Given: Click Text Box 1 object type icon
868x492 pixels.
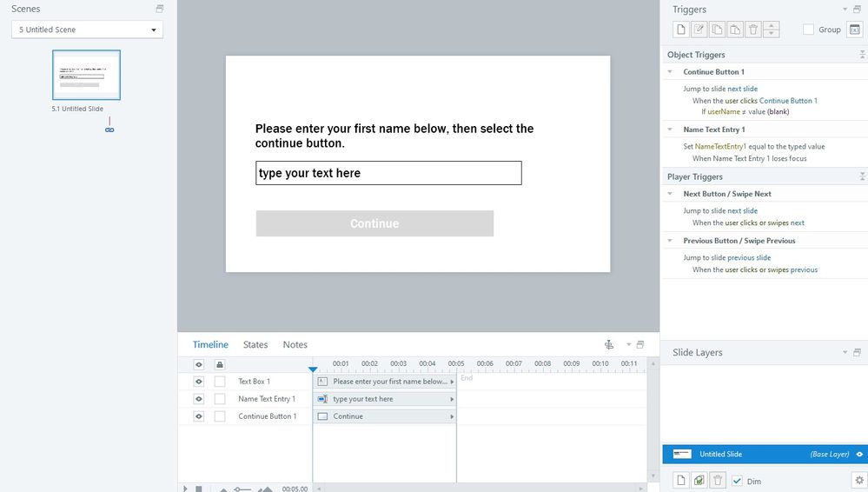Looking at the screenshot, I should click(x=322, y=382).
